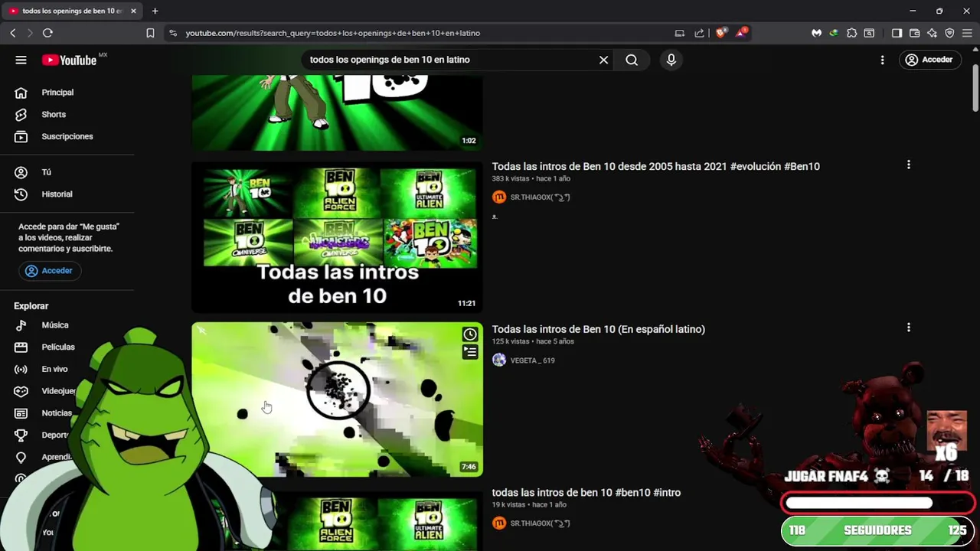Open a new browser tab
The image size is (980, 551).
click(x=155, y=11)
